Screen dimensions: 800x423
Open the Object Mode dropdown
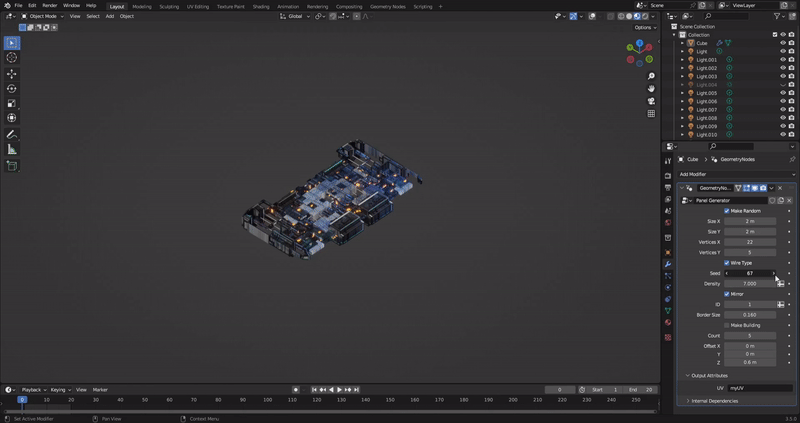[x=42, y=16]
